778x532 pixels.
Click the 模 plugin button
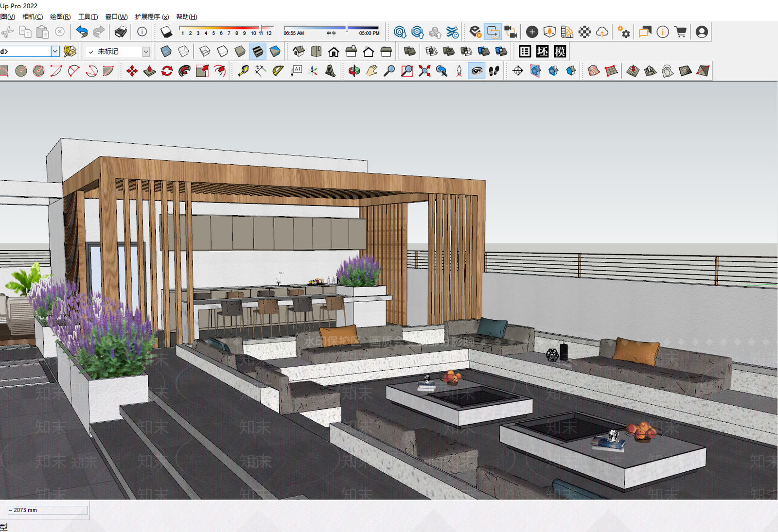coord(560,51)
